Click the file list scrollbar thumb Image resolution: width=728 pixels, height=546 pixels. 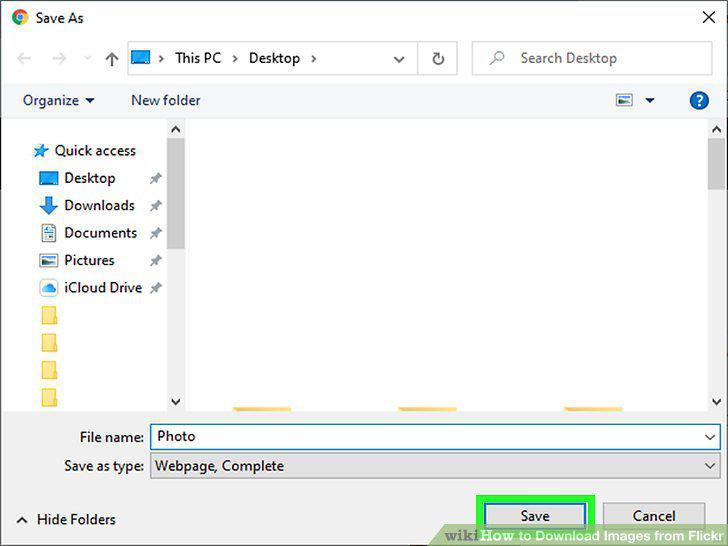(x=716, y=164)
